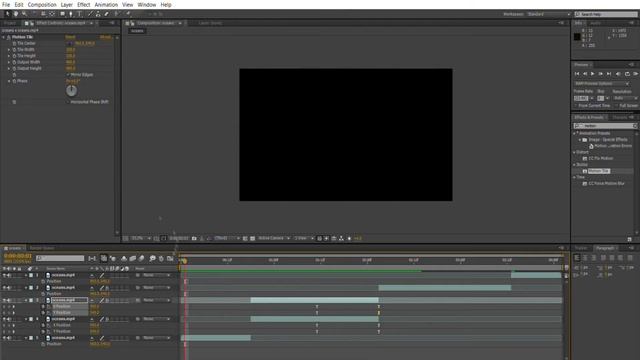Open the Animation menu
This screenshot has height=360, width=640.
[106, 4]
